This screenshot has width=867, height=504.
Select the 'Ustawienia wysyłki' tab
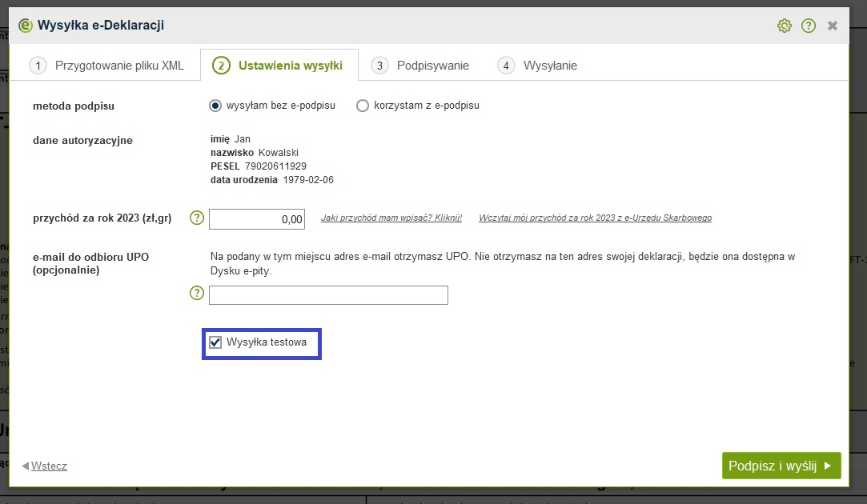coord(279,66)
